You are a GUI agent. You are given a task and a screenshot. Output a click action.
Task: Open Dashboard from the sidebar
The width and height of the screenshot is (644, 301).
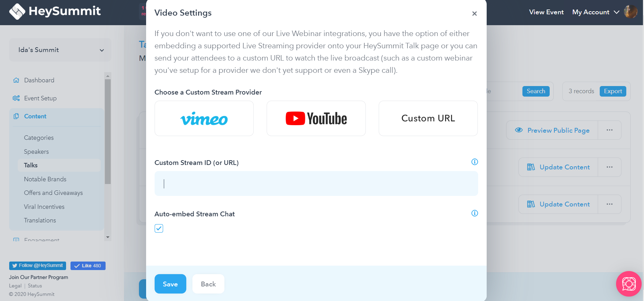click(x=39, y=80)
